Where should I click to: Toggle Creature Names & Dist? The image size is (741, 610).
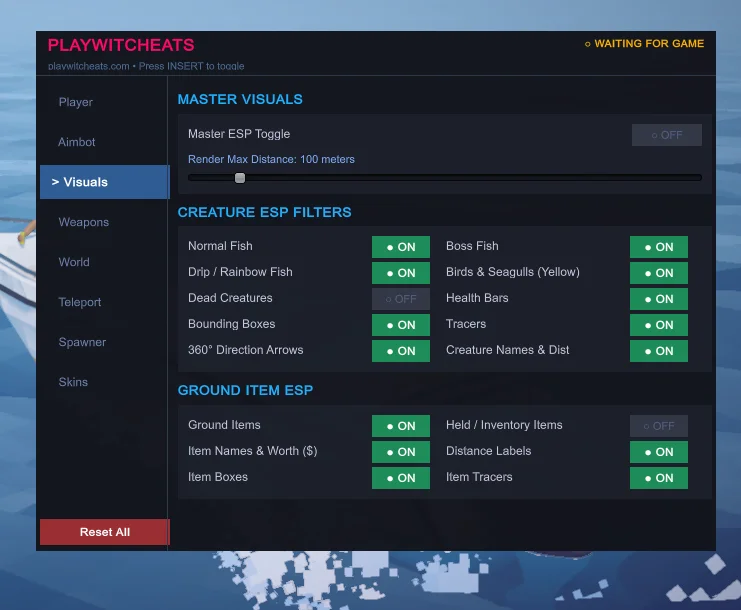659,351
